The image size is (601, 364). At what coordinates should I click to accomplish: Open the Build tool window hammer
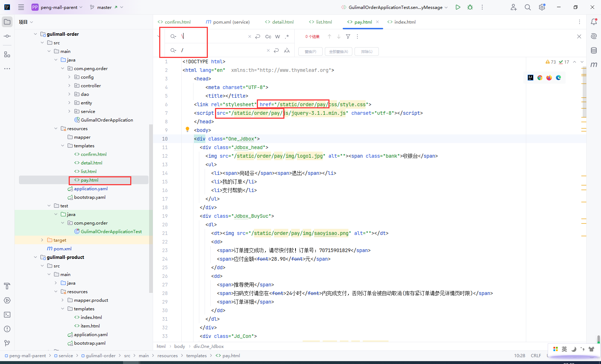click(7, 286)
